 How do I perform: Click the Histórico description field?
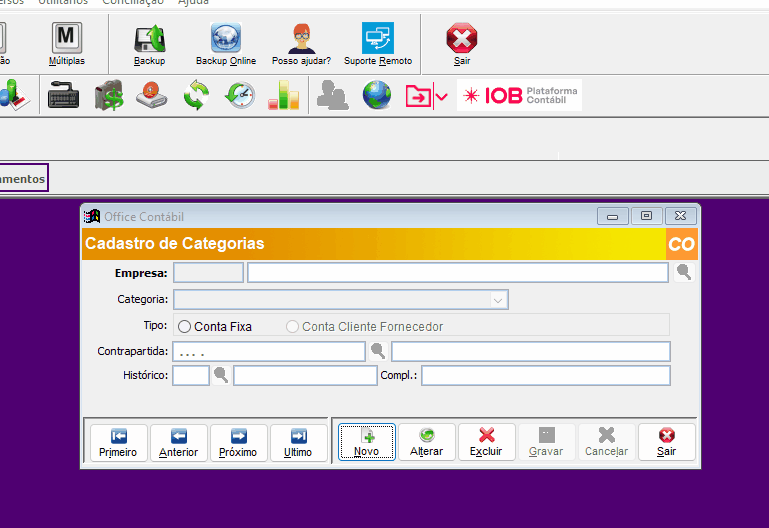305,376
